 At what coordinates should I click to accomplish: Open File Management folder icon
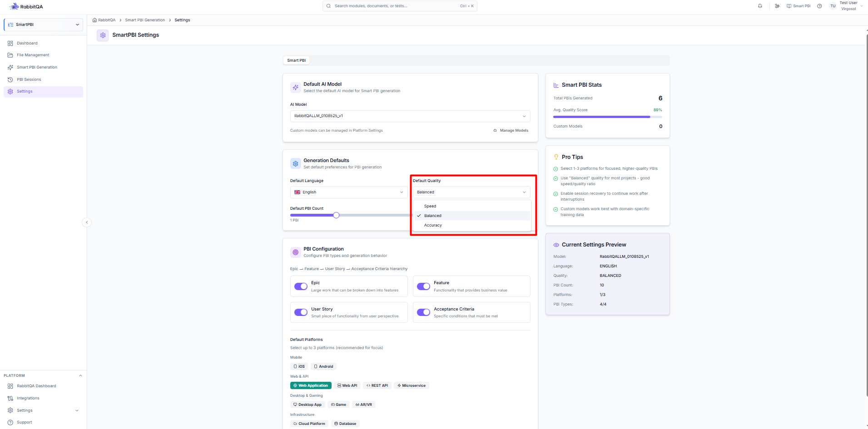(x=10, y=55)
